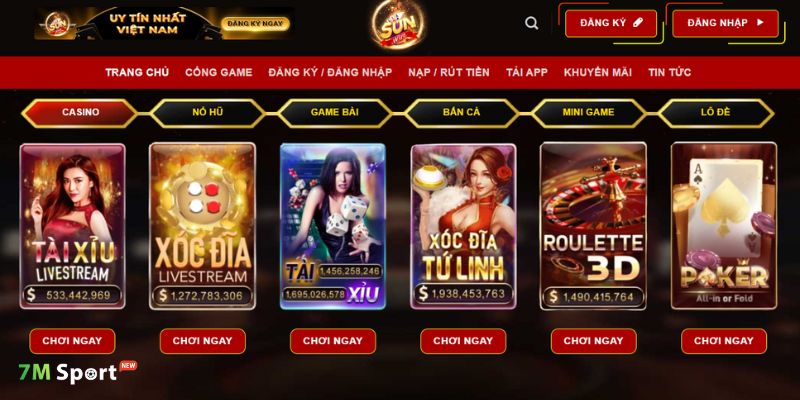The image size is (800, 400).
Task: Open the Poker All-in or Fold card
Action: coord(724,226)
